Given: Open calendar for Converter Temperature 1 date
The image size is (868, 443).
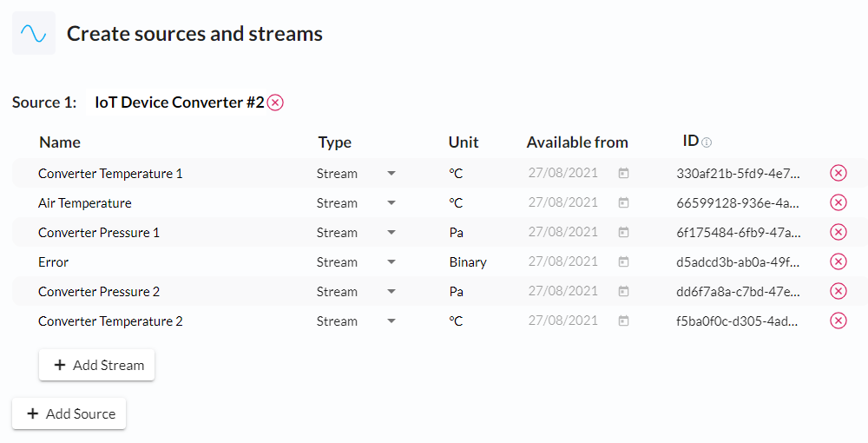Looking at the screenshot, I should (623, 174).
